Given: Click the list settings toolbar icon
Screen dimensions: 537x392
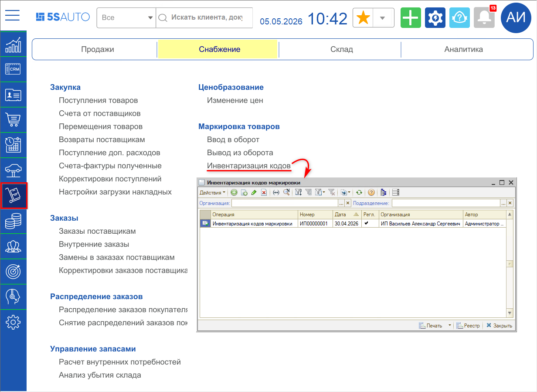Looking at the screenshot, I should pyautogui.click(x=396, y=192).
